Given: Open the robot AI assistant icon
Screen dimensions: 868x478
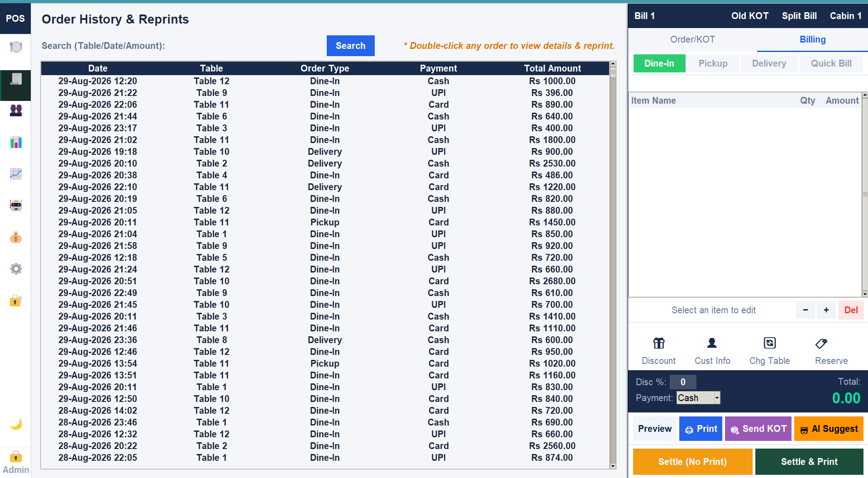Looking at the screenshot, I should click(x=15, y=206).
